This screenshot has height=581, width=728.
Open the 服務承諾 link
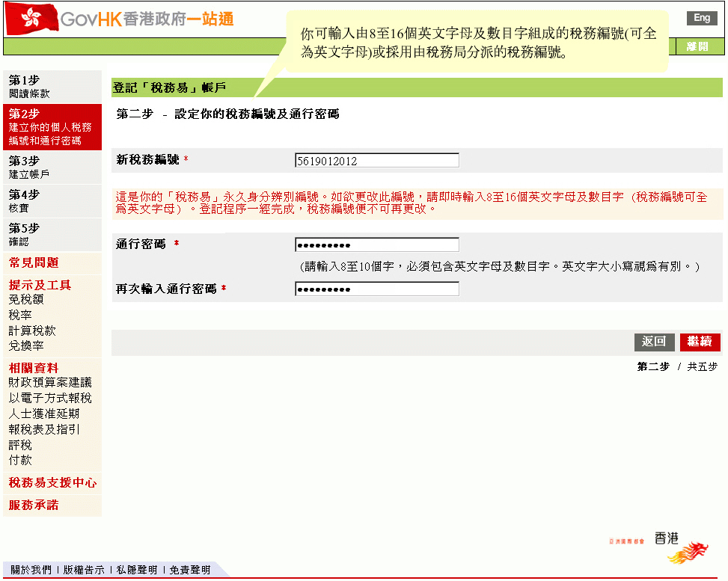(34, 505)
